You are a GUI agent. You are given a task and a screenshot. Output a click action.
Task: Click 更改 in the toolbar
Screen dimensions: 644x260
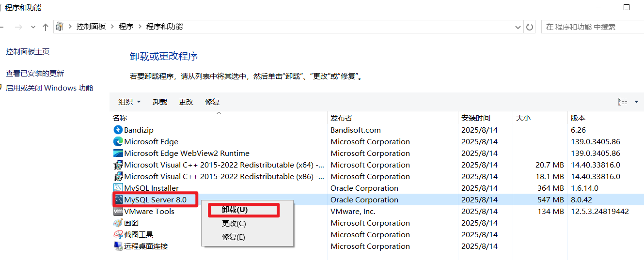186,102
